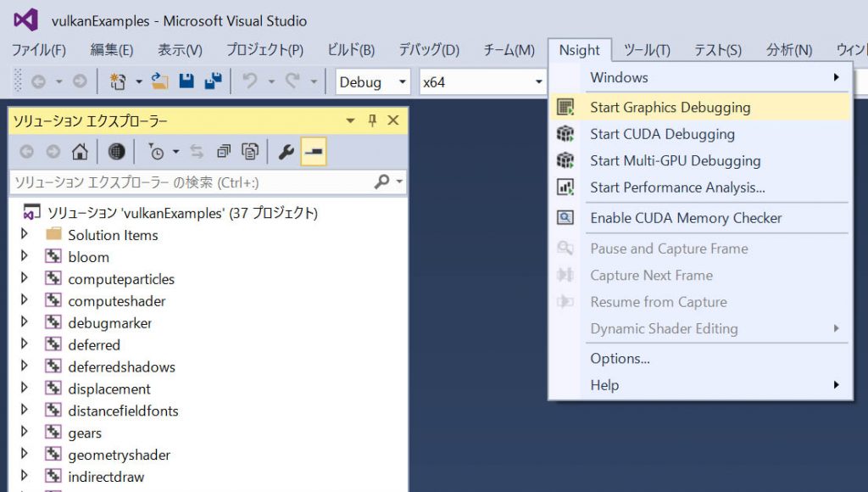Open Properties wrench icon
Image resolution: width=868 pixels, height=492 pixels.
click(286, 152)
